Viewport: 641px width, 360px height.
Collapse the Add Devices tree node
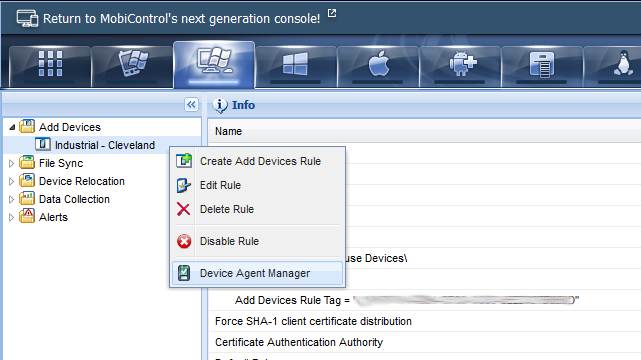12,127
